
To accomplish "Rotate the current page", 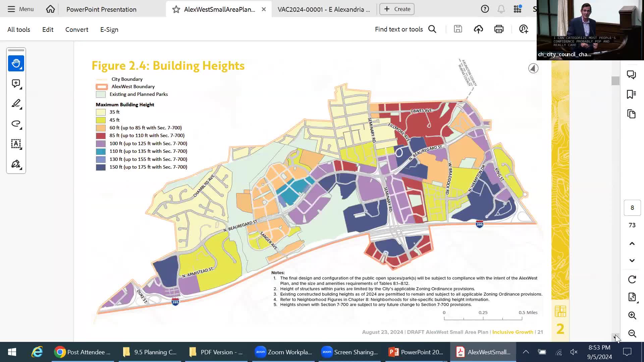I will [x=632, y=279].
